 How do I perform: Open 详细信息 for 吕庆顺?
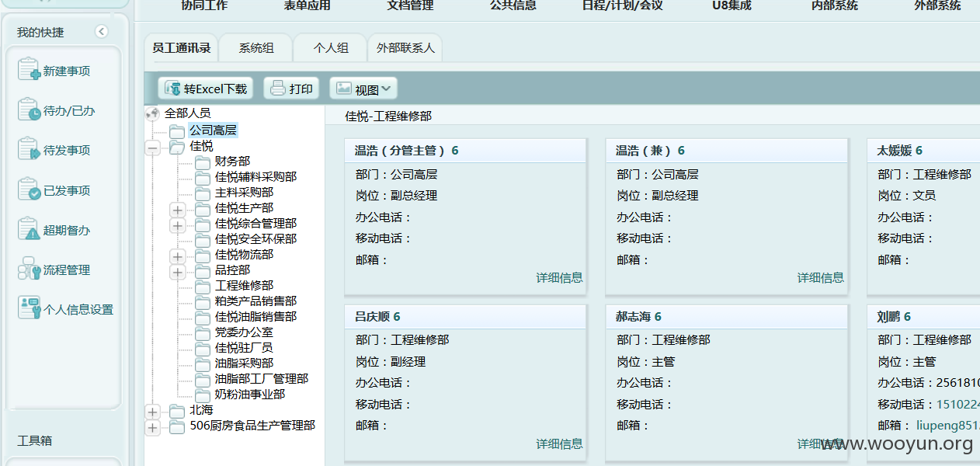[x=559, y=444]
